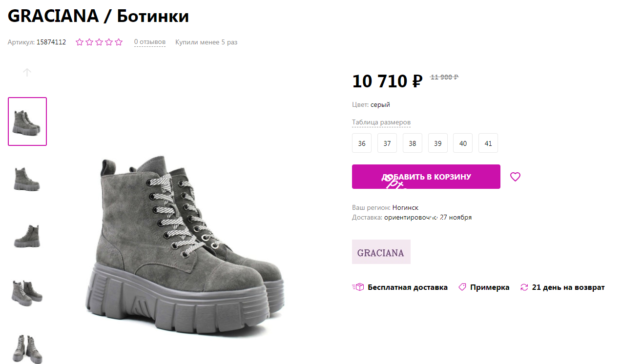622x364 pixels.
Task: Select size 38
Action: point(412,143)
